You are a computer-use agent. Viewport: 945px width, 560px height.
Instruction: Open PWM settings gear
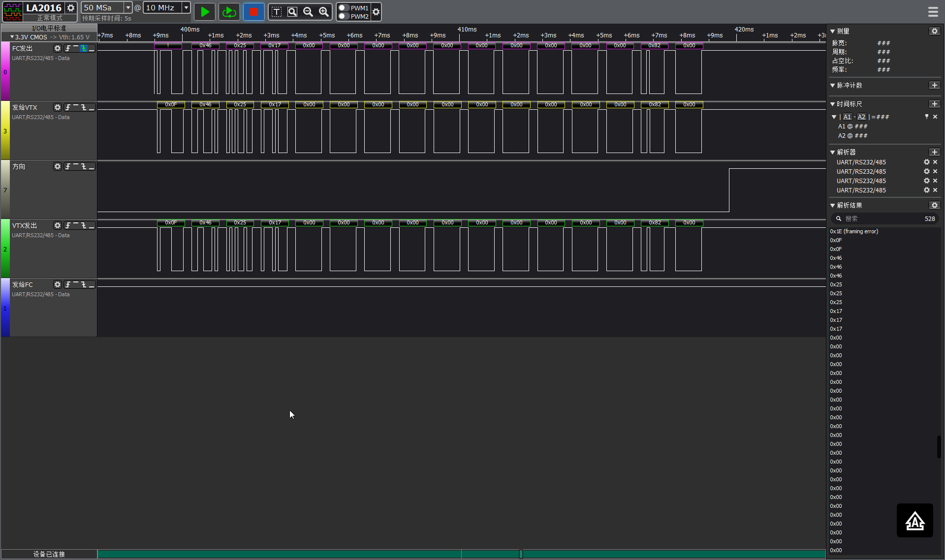click(376, 12)
